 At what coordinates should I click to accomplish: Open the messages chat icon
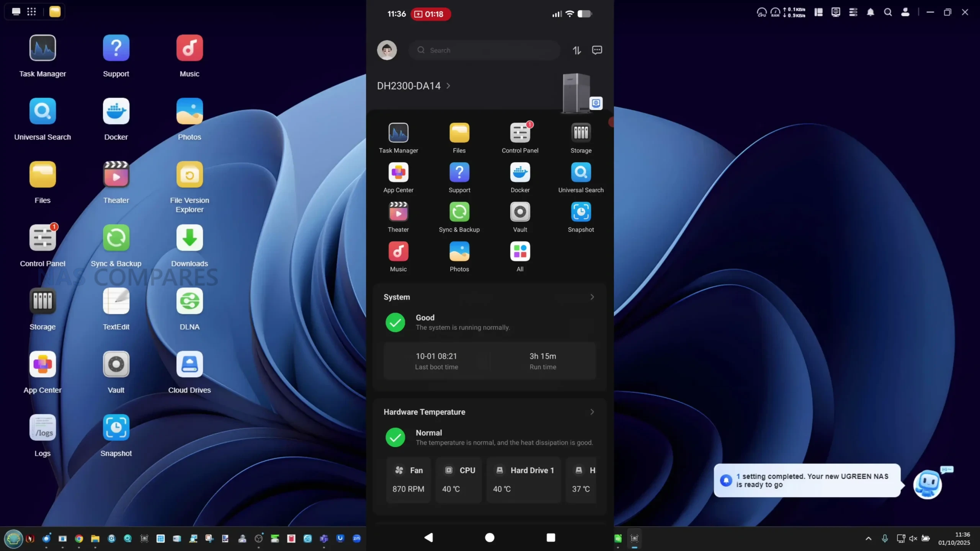coord(597,50)
